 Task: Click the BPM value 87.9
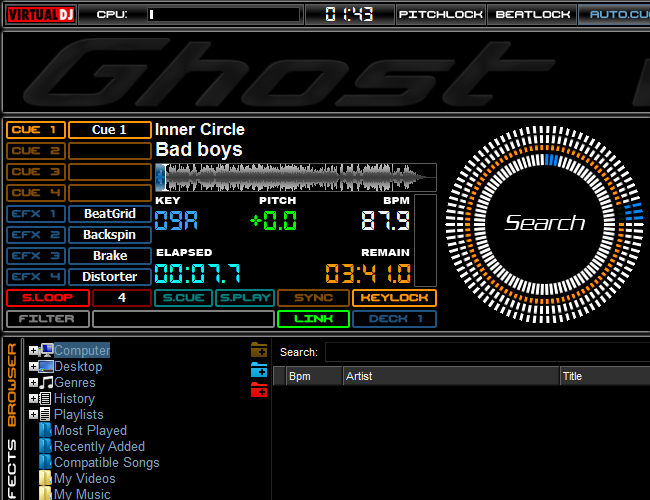pos(385,221)
